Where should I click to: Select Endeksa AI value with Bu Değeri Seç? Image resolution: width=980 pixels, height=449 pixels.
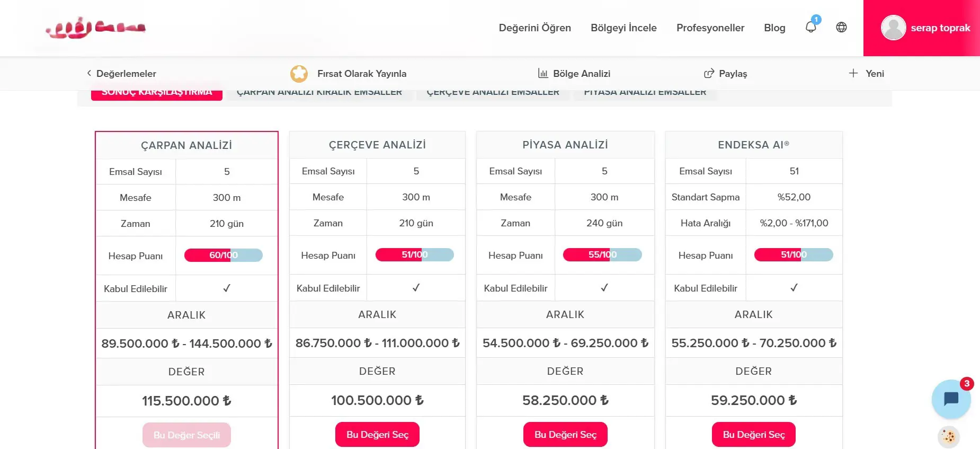point(753,435)
